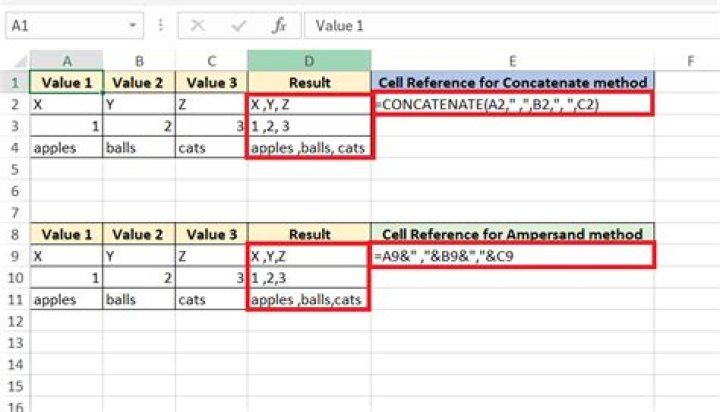Click cell with CONCATENATE formula text
Viewport: 720px width, 412px height.
tap(512, 104)
